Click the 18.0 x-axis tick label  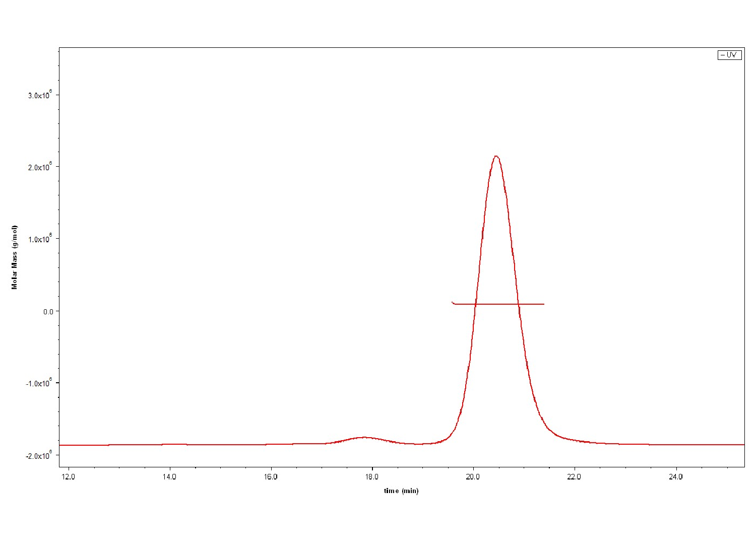point(372,477)
